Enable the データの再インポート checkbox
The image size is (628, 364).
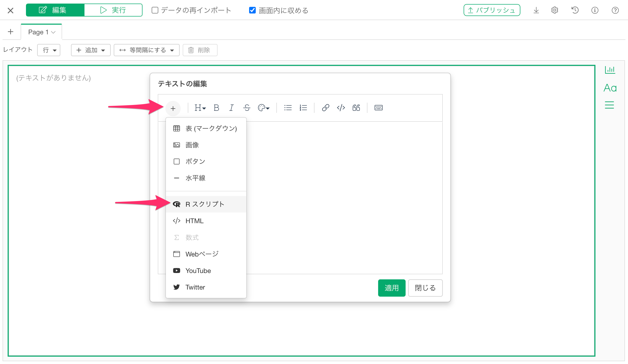click(155, 10)
